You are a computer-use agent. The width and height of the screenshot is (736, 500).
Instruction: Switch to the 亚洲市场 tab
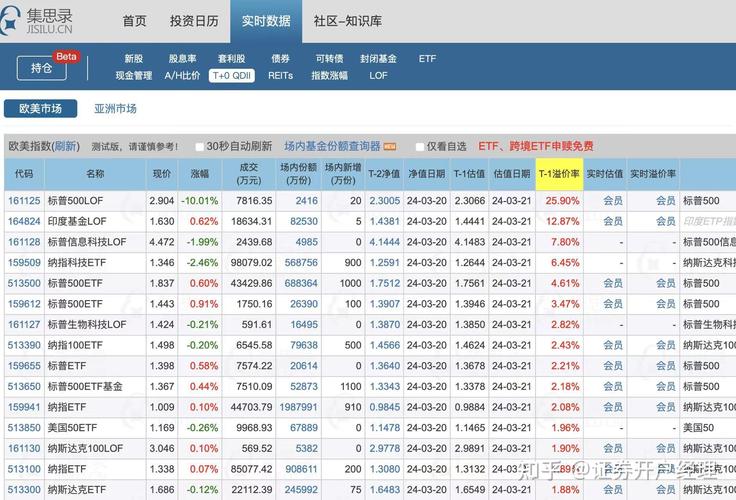pyautogui.click(x=115, y=108)
